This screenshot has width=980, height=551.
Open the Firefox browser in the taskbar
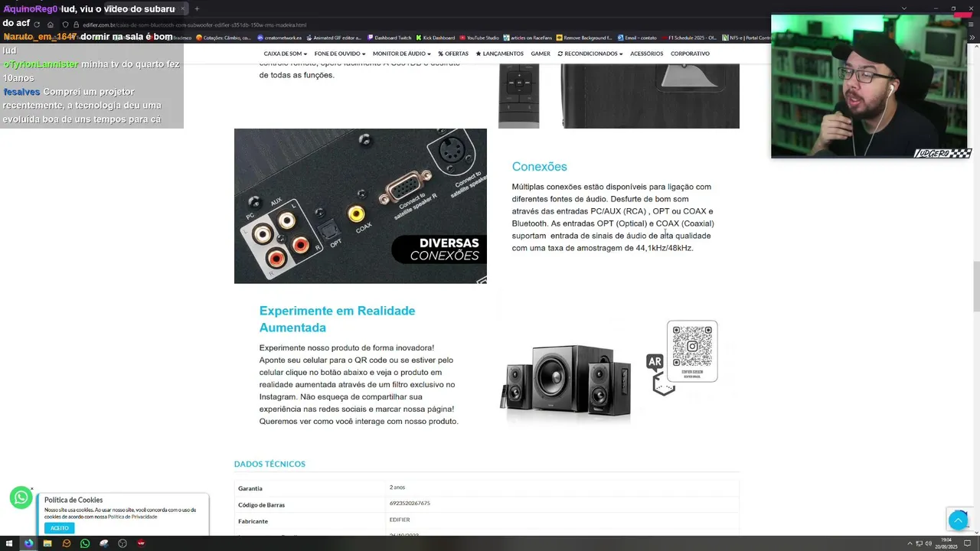pos(28,543)
